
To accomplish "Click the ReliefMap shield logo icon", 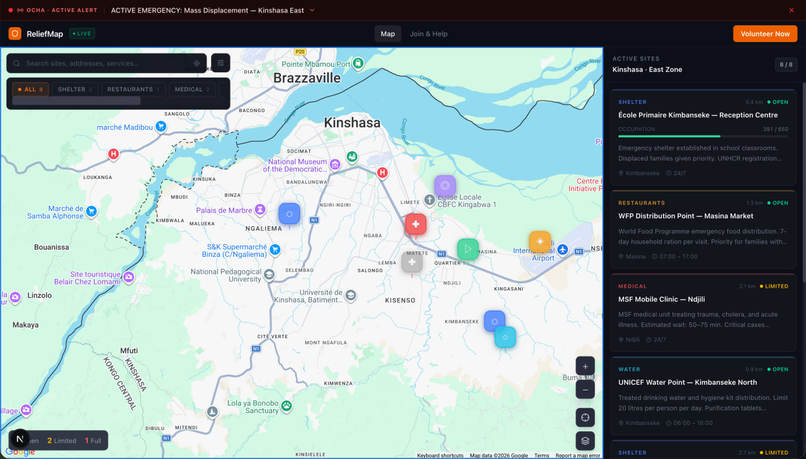I will (x=15, y=33).
